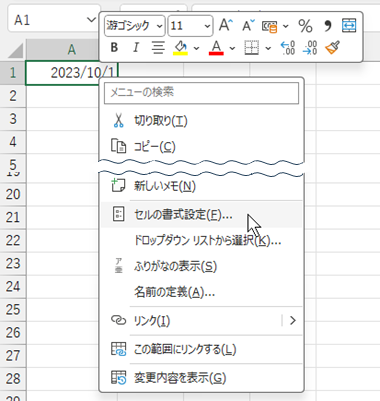
Task: Toggle italic in the mini toolbar
Action: click(x=136, y=48)
